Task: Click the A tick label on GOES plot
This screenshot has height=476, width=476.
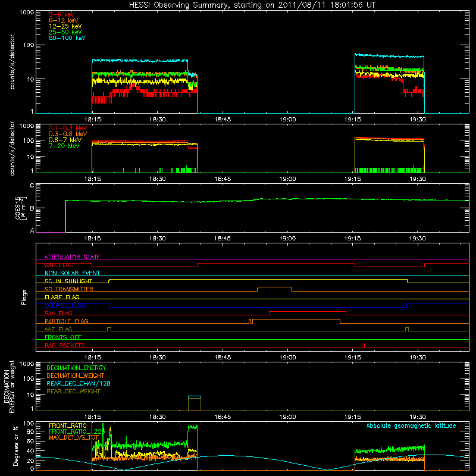Action: (32, 230)
